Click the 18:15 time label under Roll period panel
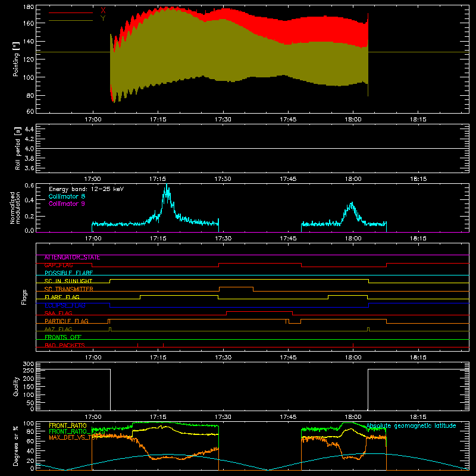Image resolution: width=476 pixels, height=476 pixels. coord(418,179)
